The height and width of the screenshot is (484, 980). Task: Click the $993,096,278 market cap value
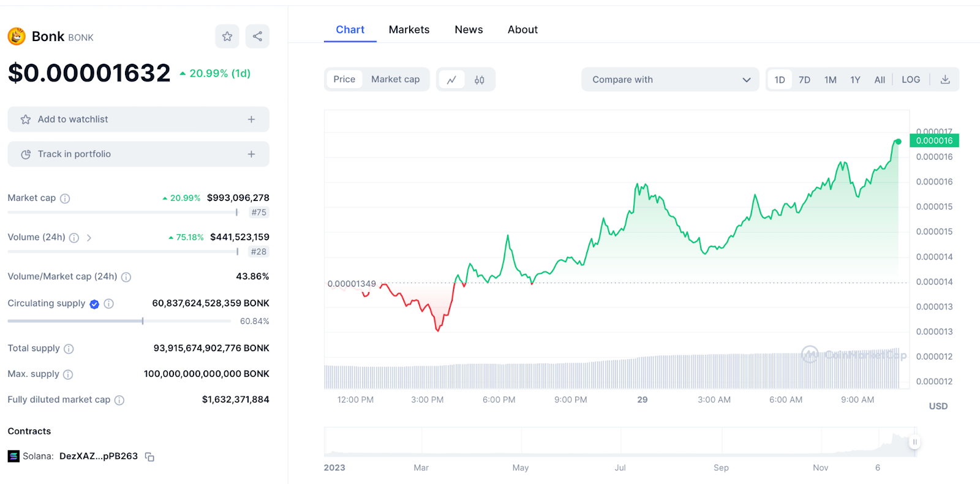[238, 198]
